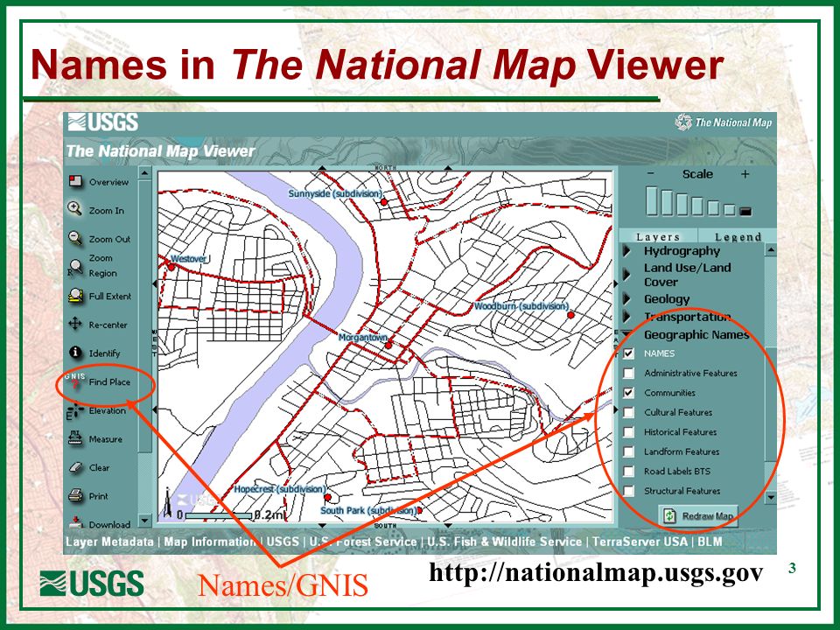Select the second scale bar level
Screen dimensions: 840x630
(x=667, y=202)
